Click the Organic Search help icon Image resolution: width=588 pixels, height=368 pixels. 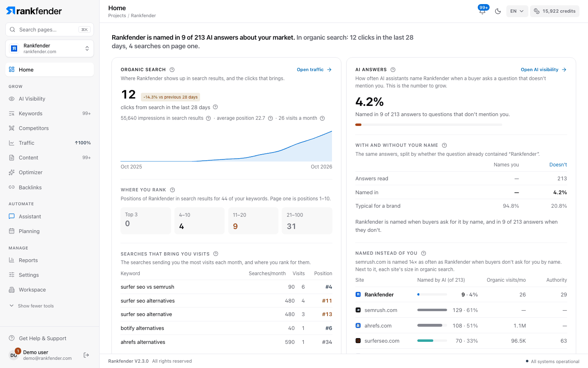tap(172, 70)
